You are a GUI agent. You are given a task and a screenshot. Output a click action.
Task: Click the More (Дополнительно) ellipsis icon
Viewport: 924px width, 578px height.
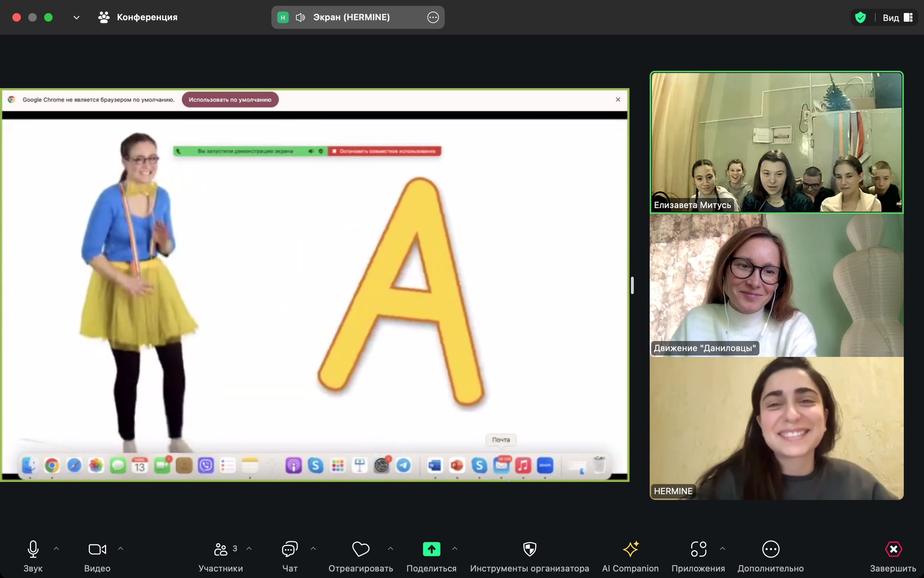pyautogui.click(x=771, y=549)
